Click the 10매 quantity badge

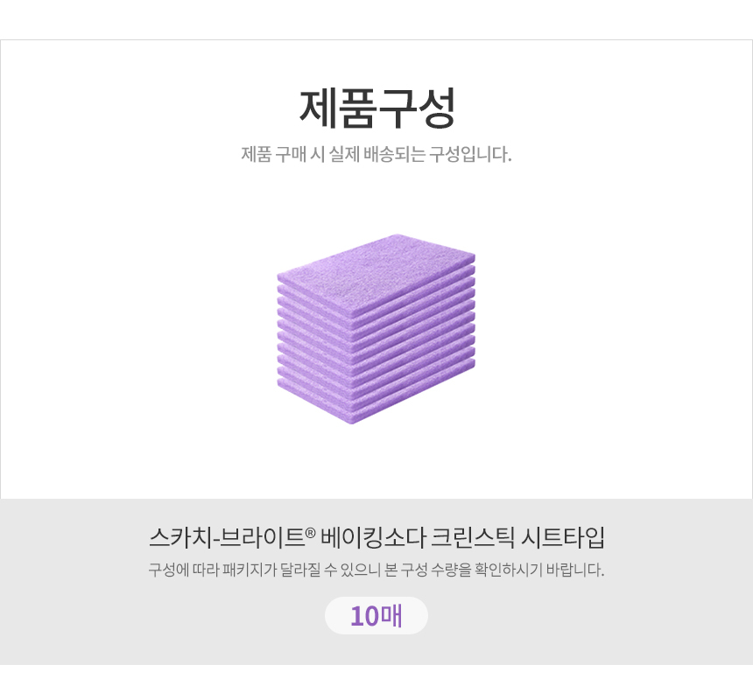point(376,616)
